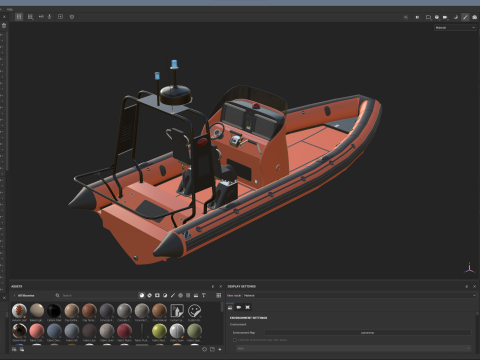Image resolution: width=480 pixels, height=360 pixels.
Task: Open the viewport mode icon with dropdown
Action: click(428, 17)
